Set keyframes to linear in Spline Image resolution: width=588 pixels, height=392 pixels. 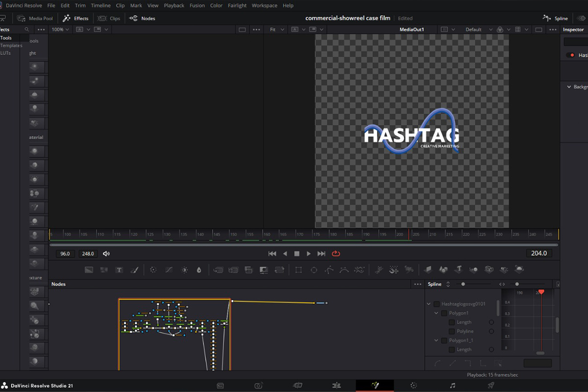point(453,364)
